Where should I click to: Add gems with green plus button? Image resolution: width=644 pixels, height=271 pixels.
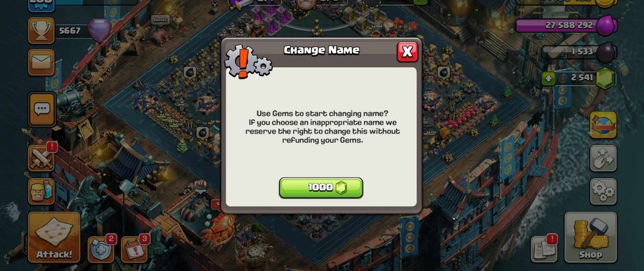click(x=549, y=78)
